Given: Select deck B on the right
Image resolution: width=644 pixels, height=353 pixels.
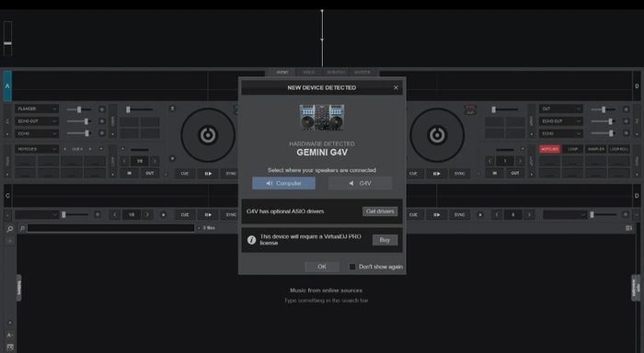Looking at the screenshot, I should 637,85.
